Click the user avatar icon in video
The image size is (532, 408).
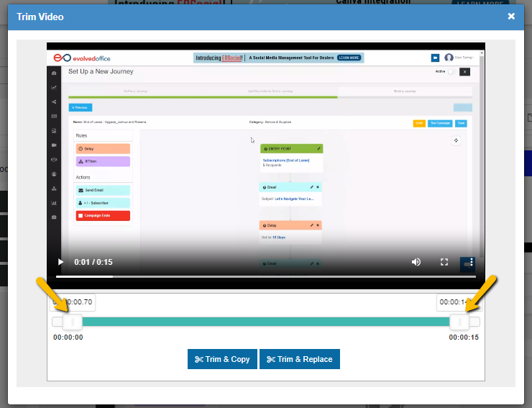coord(449,58)
